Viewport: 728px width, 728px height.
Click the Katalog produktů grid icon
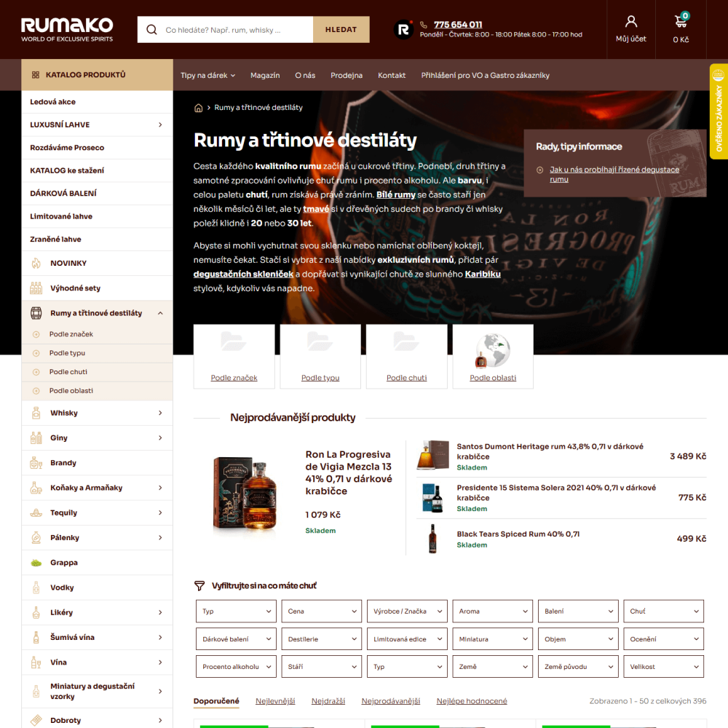(x=35, y=75)
